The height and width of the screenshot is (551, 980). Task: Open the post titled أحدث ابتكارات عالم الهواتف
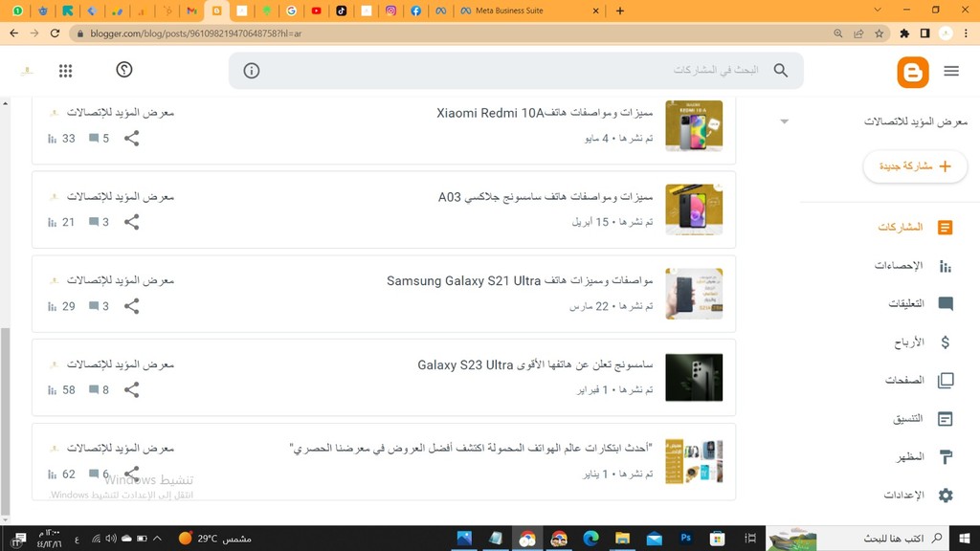[471, 449]
